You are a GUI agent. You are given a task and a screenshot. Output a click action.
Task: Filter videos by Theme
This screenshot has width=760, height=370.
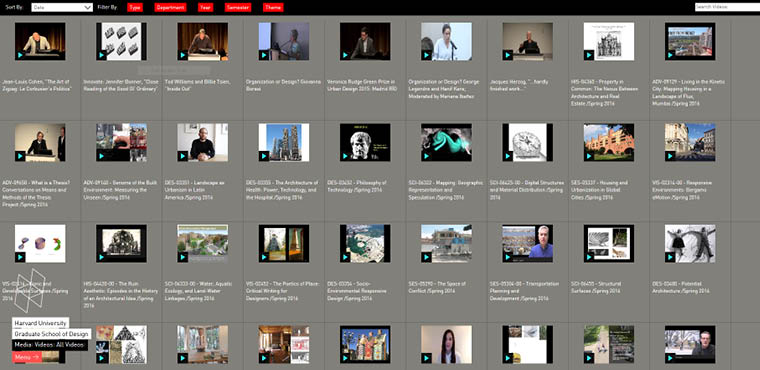[x=273, y=7]
